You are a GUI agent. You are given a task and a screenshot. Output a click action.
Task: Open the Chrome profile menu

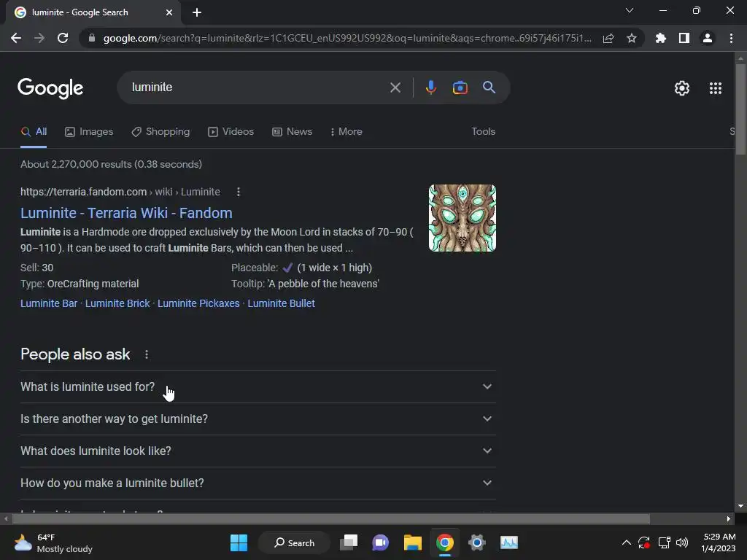pos(708,38)
